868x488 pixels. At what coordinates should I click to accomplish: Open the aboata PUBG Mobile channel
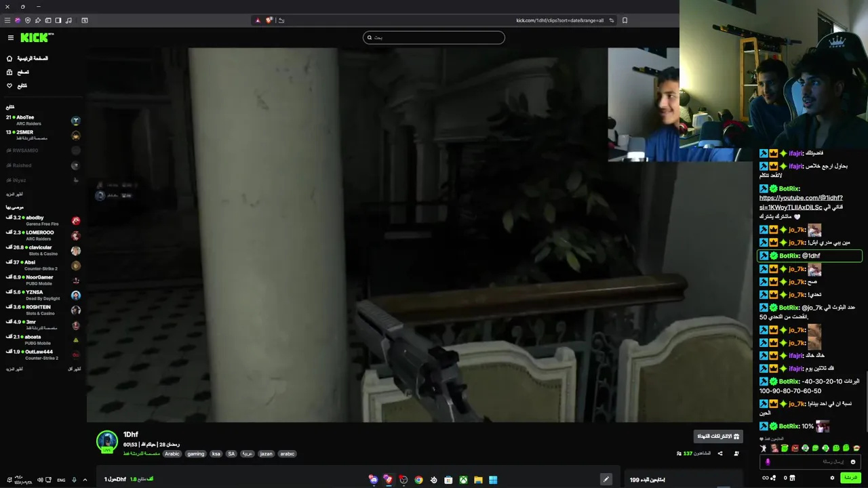(42, 340)
